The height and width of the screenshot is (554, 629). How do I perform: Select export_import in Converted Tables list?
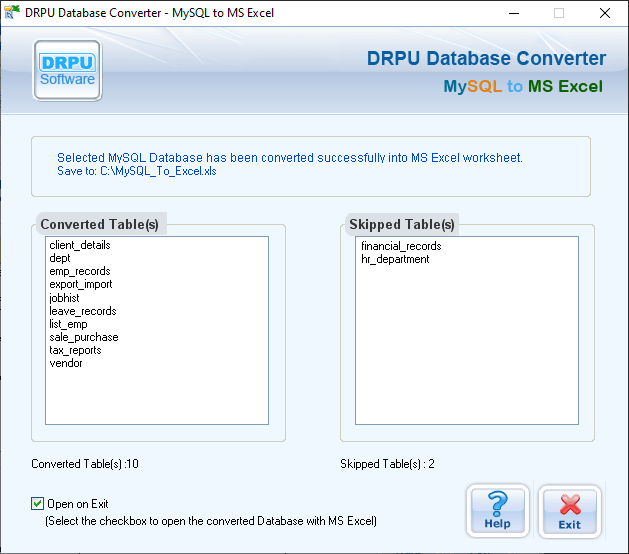point(81,284)
